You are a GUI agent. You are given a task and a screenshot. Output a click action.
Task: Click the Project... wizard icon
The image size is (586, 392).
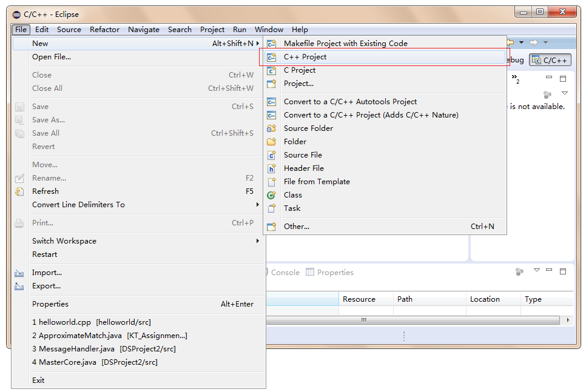(272, 84)
